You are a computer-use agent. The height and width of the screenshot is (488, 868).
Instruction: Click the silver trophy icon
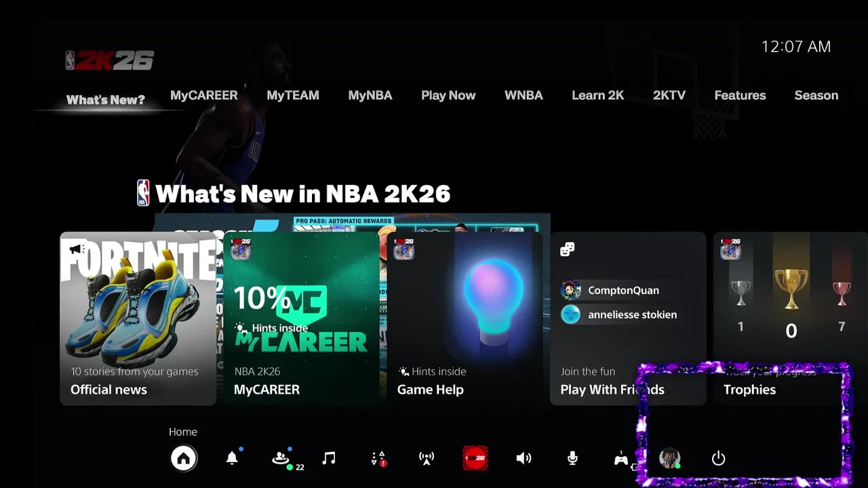tap(741, 293)
